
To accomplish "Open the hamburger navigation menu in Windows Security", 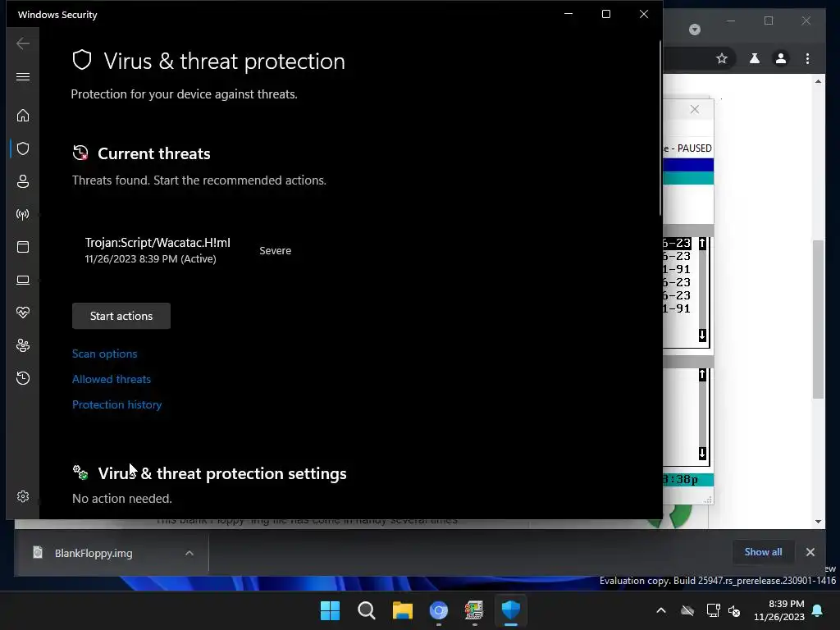I will (23, 76).
